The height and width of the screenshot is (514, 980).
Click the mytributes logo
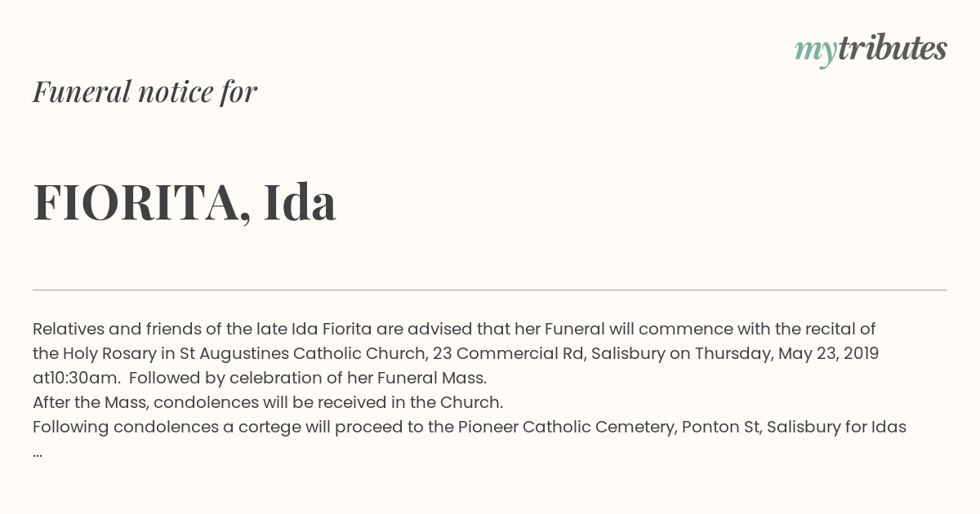pos(871,50)
